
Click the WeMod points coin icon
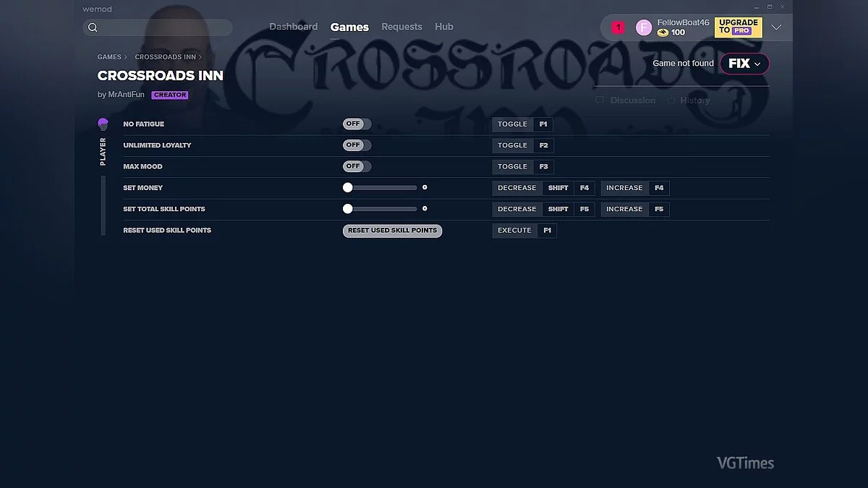pos(664,33)
